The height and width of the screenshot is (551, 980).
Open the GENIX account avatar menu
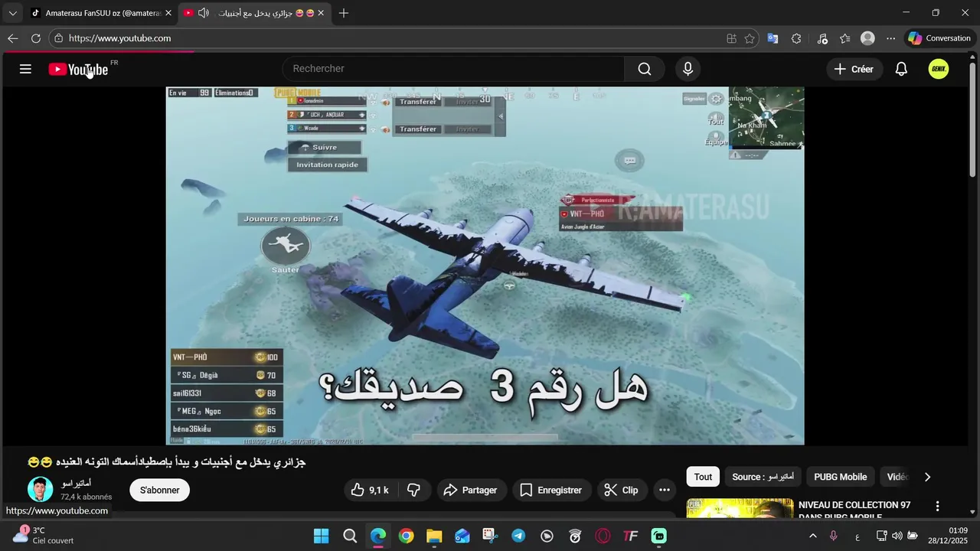939,69
